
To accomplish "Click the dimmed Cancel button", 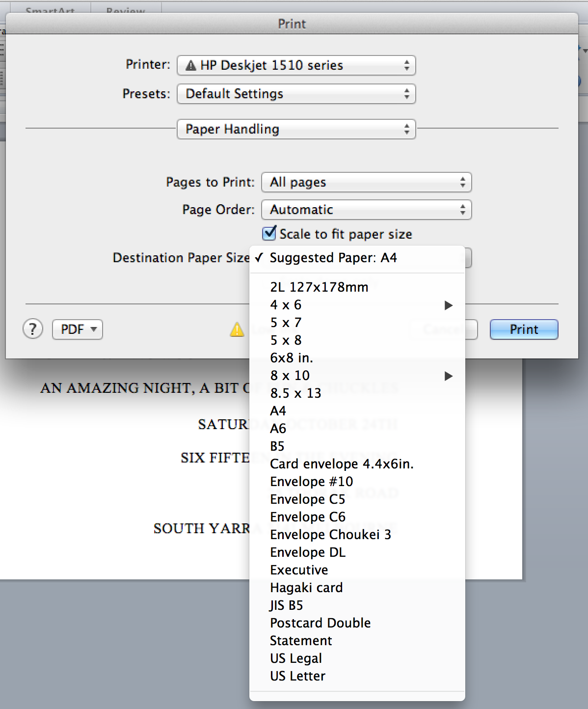I will click(x=444, y=329).
